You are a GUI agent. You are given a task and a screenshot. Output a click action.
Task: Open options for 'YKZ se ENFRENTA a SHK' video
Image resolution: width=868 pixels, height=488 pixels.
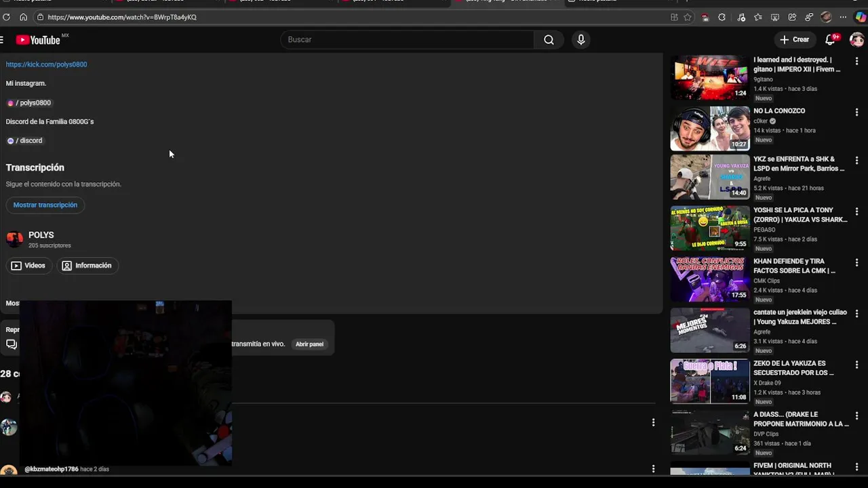coord(856,161)
